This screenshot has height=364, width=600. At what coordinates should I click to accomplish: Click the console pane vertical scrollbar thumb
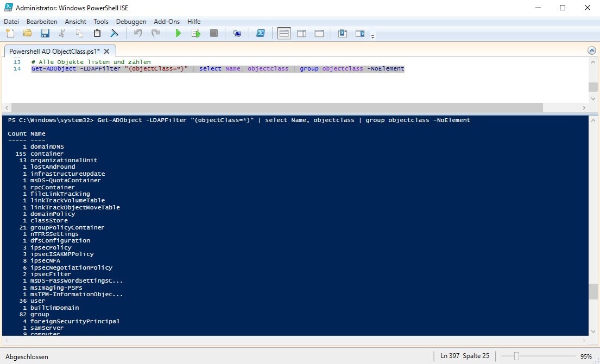(x=593, y=291)
